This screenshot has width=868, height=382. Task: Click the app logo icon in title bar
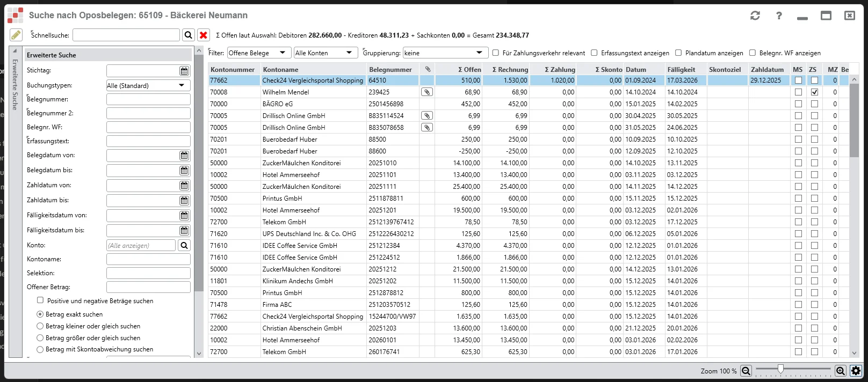click(x=15, y=16)
